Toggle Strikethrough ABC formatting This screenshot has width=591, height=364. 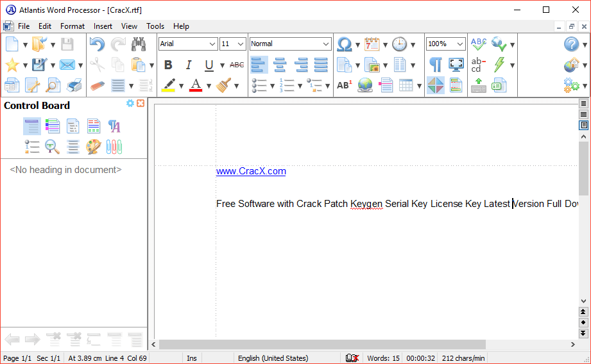pos(237,65)
